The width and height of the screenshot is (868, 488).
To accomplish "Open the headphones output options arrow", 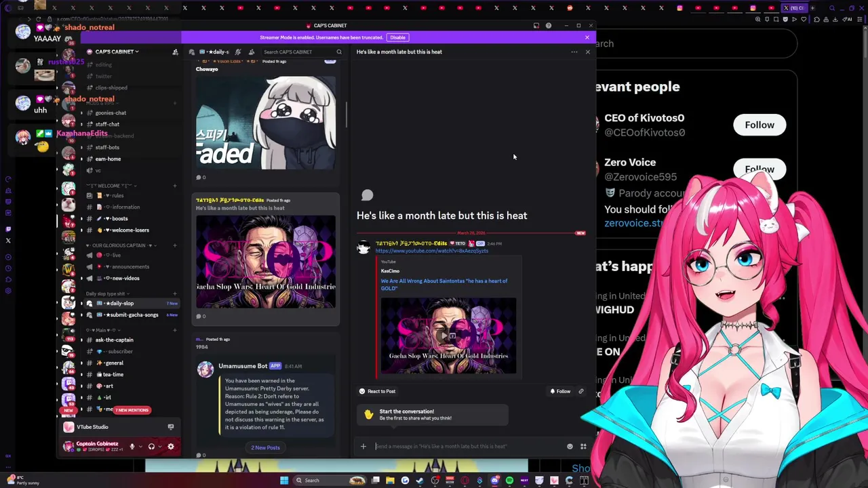I will pos(159,447).
